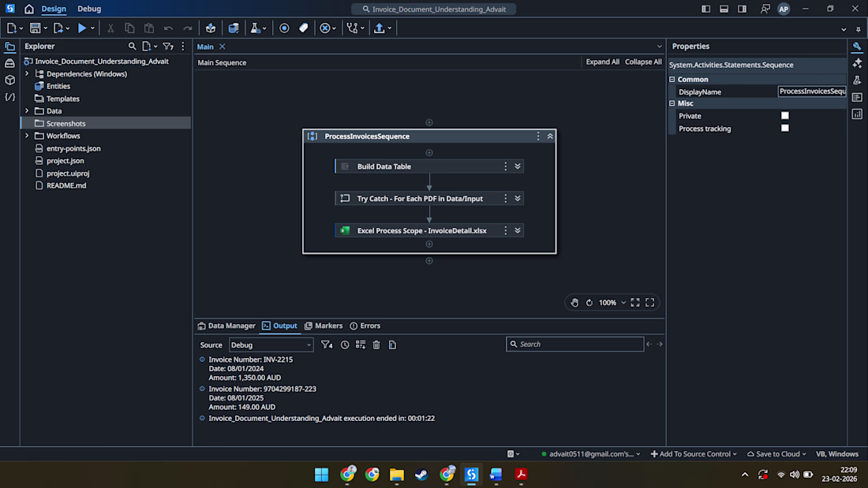This screenshot has width=868, height=488.
Task: Click the UI Explorer tag icon
Action: tap(303, 28)
